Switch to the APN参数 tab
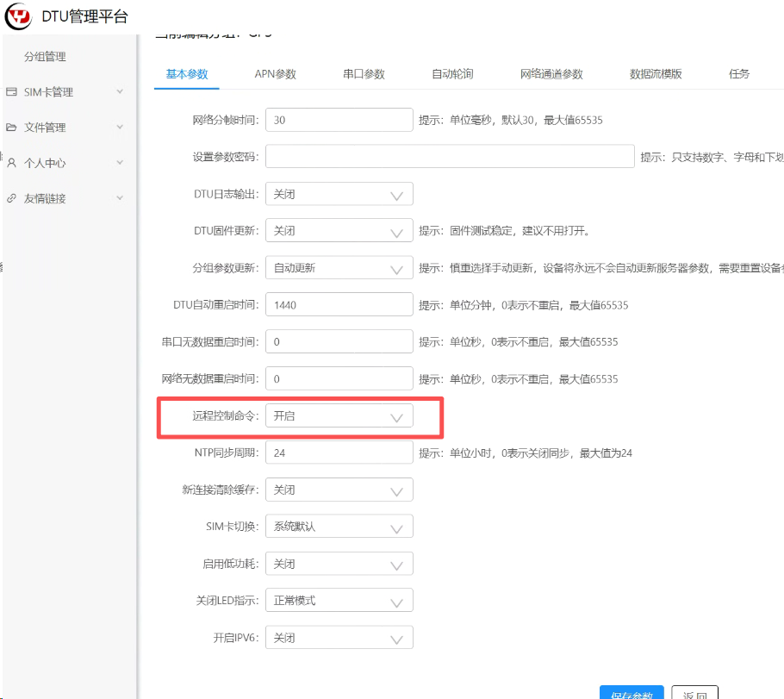 click(x=275, y=74)
